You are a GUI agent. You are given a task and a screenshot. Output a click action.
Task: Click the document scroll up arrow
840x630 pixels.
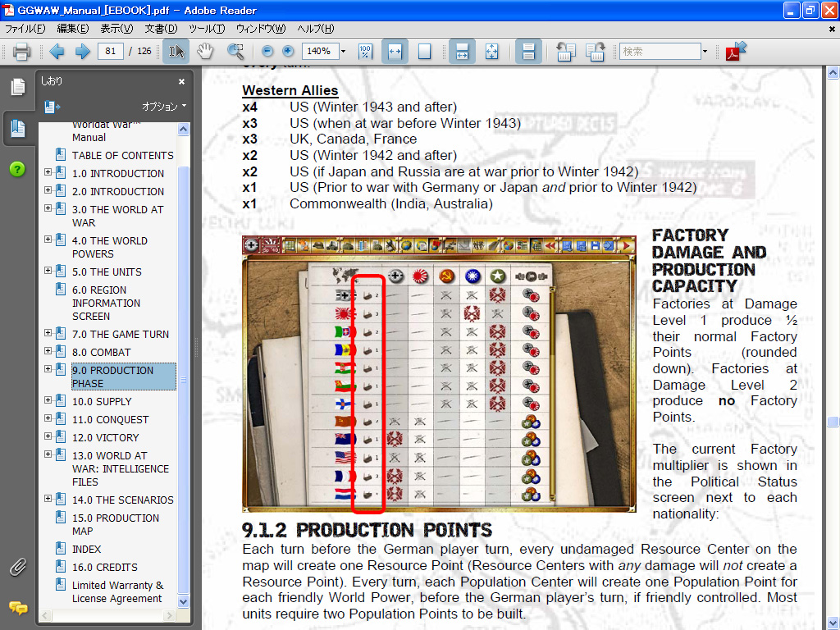[833, 72]
